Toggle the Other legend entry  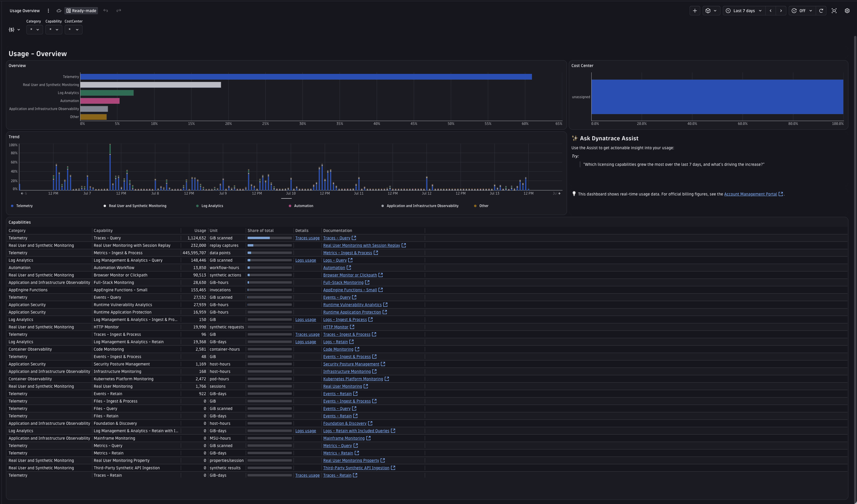481,206
